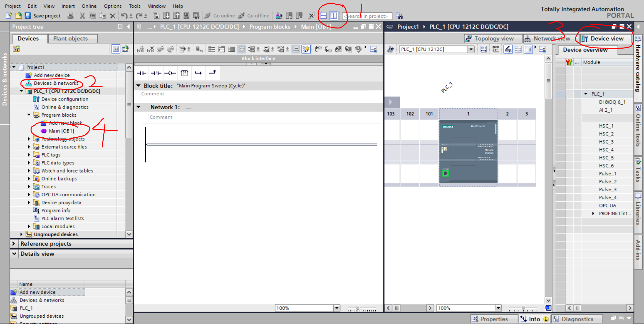Toggle network comments speech-bubble icon
This screenshot has height=324, width=644.
pyautogui.click(x=241, y=49)
